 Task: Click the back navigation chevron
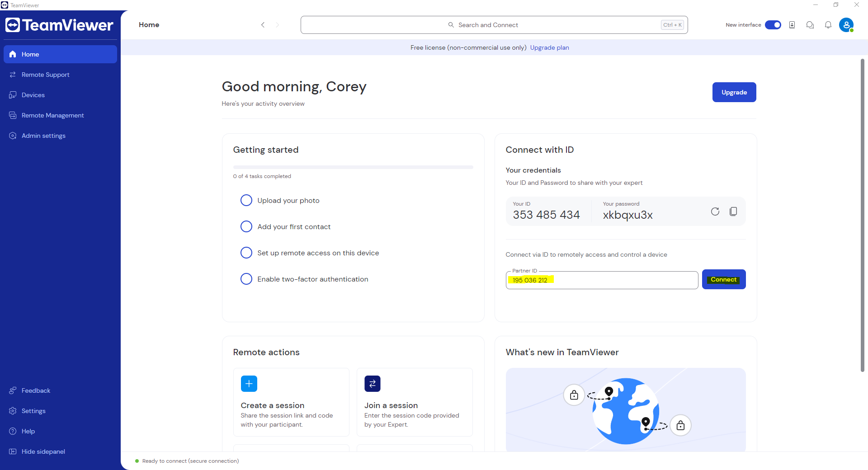(x=263, y=25)
